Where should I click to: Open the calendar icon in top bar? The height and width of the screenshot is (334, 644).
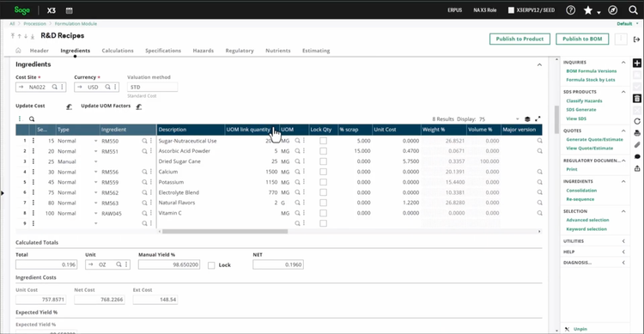[x=69, y=10]
